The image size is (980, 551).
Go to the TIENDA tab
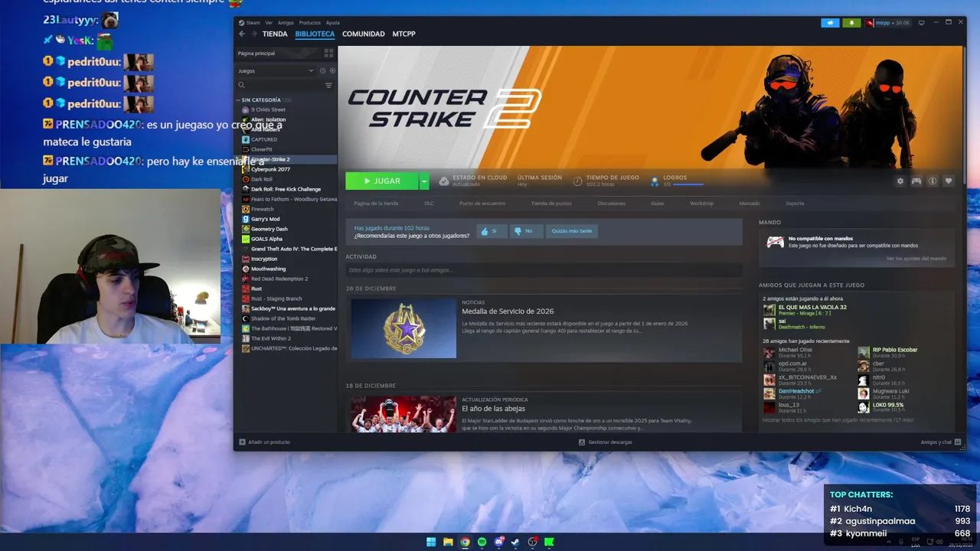coord(275,34)
